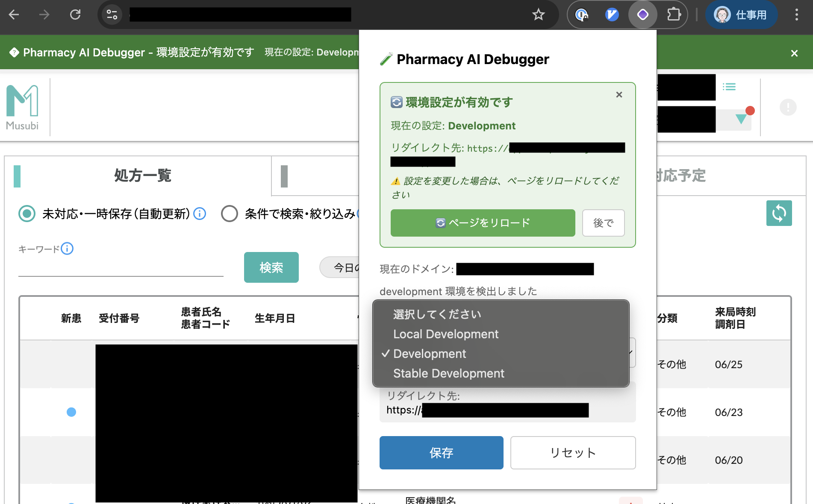
Task: Click the リセット button
Action: pyautogui.click(x=573, y=453)
